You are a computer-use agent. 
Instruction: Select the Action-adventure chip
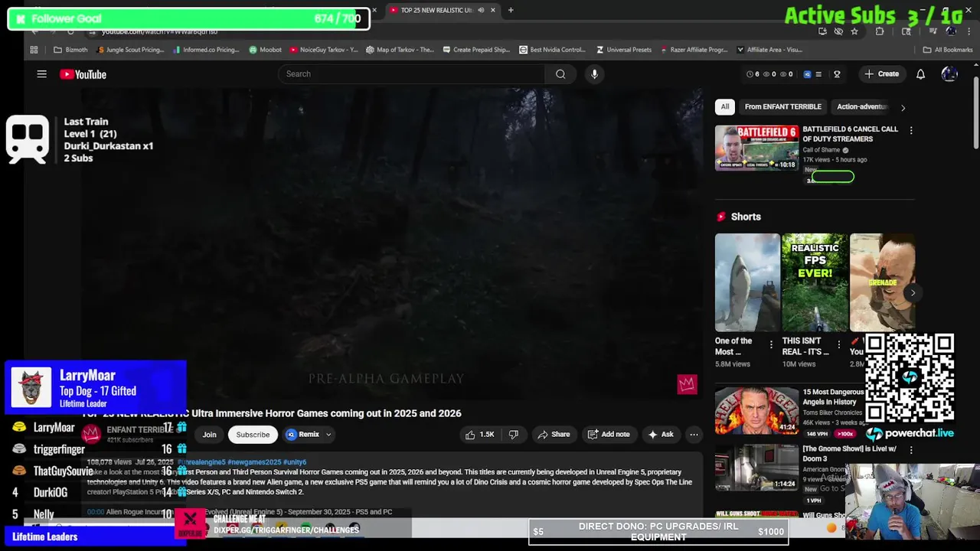[x=861, y=107]
